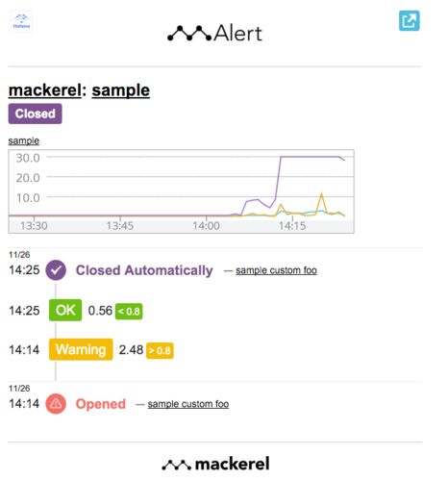Click the purple line plateau in graph
This screenshot has height=481, width=448.
click(x=310, y=157)
